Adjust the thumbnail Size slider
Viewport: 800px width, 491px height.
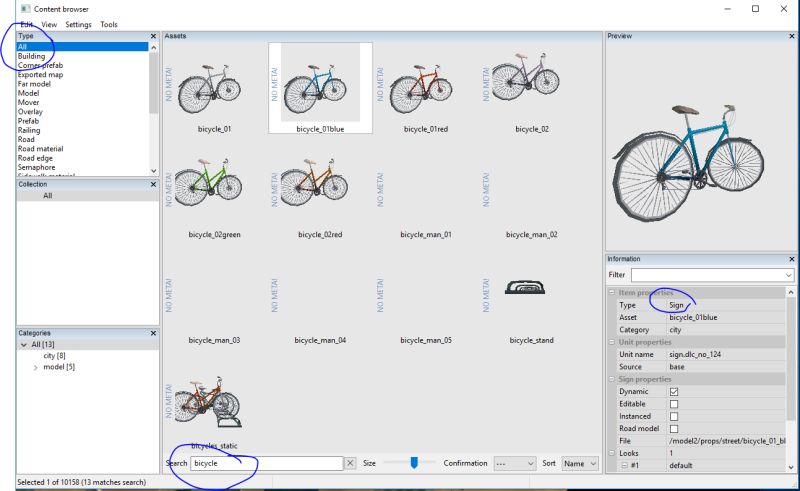414,462
